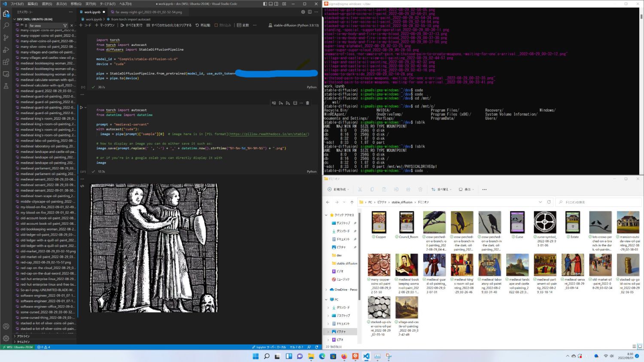Open the ファイル(F) menu
644x362 pixels.
[x=17, y=4]
